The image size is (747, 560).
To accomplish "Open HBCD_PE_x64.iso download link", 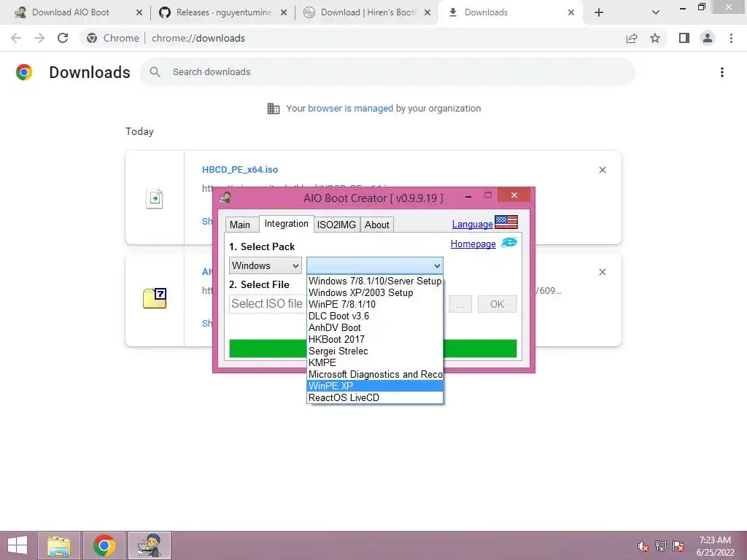I will pyautogui.click(x=239, y=169).
